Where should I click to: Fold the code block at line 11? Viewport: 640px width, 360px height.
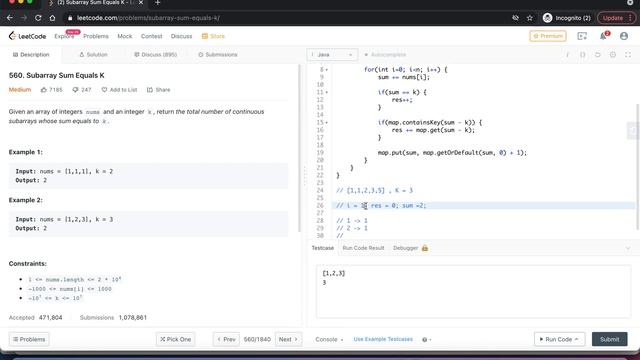click(x=327, y=93)
